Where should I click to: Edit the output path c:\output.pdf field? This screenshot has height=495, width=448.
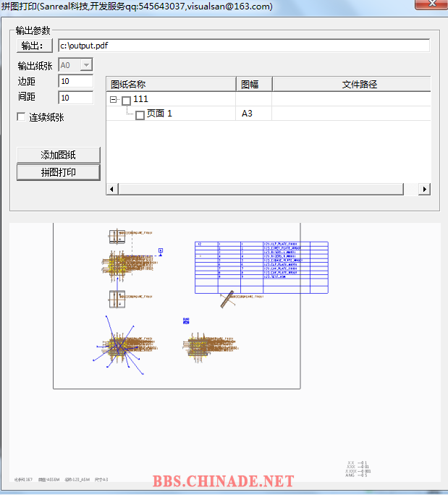click(x=244, y=46)
